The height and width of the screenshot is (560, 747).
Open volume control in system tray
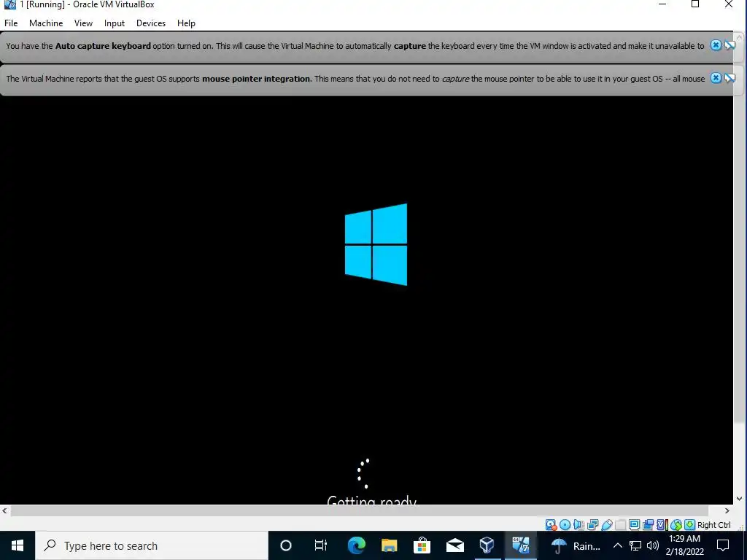point(653,545)
